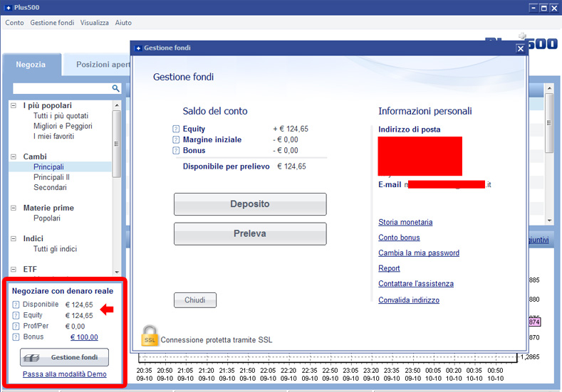This screenshot has width=562, height=392.
Task: Open the Gestione fondi menu
Action: (x=52, y=23)
